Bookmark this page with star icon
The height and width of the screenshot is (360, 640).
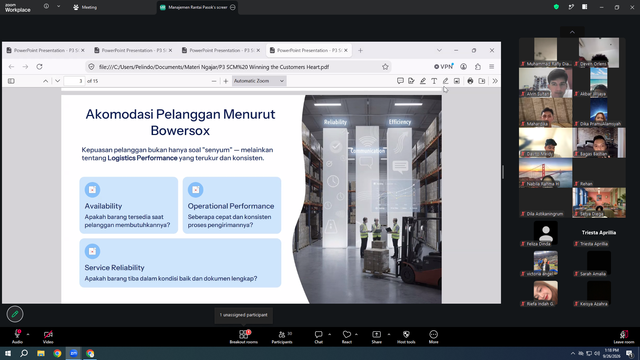[x=385, y=67]
